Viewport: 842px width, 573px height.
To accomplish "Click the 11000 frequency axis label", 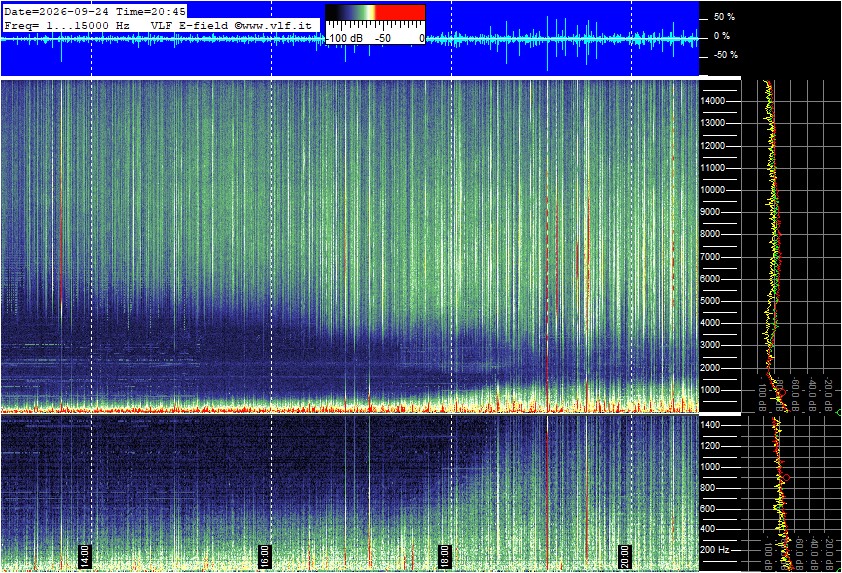I will coord(713,168).
